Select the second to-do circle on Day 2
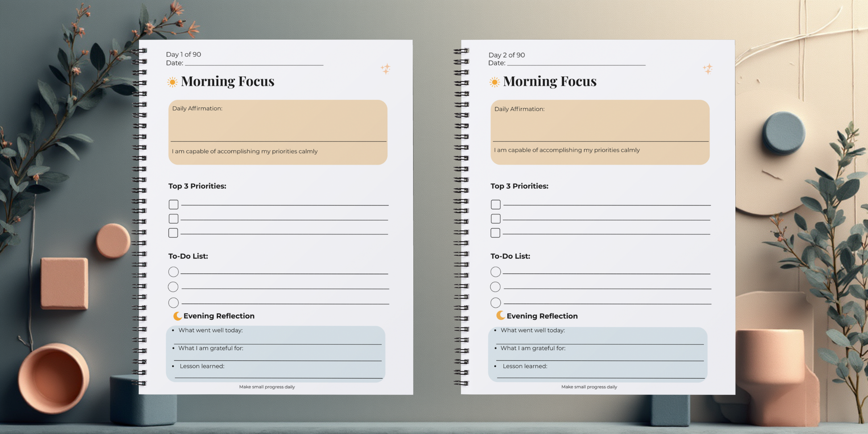This screenshot has height=434, width=868. 495,287
